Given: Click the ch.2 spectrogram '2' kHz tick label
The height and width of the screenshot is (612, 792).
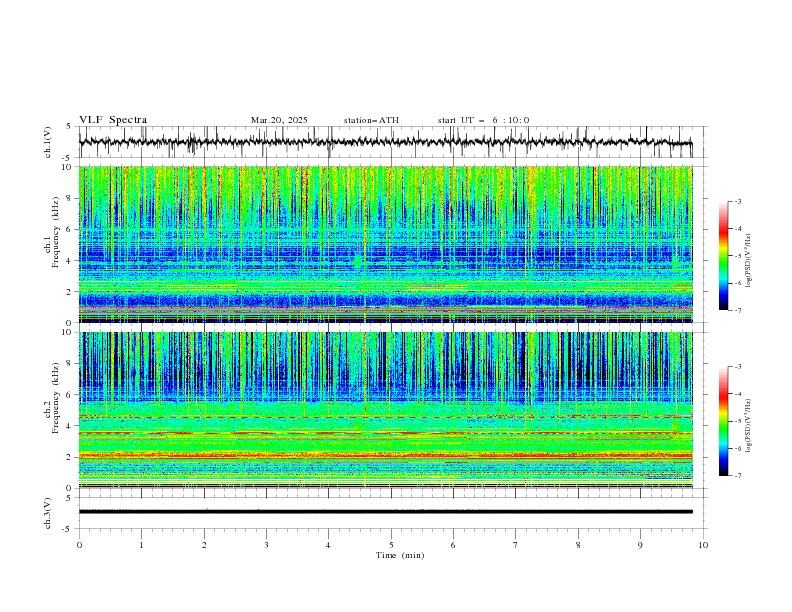Looking at the screenshot, I should [x=70, y=457].
